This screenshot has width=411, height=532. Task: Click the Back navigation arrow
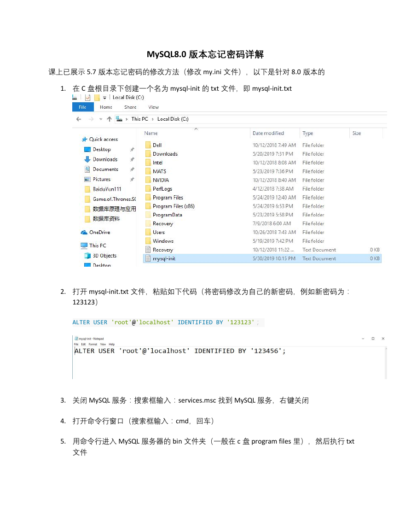[79, 119]
